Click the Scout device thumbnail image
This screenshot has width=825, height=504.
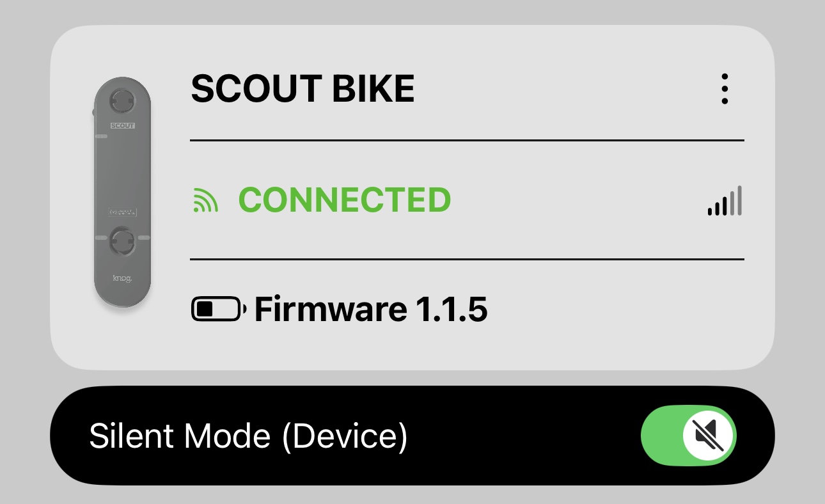(122, 192)
